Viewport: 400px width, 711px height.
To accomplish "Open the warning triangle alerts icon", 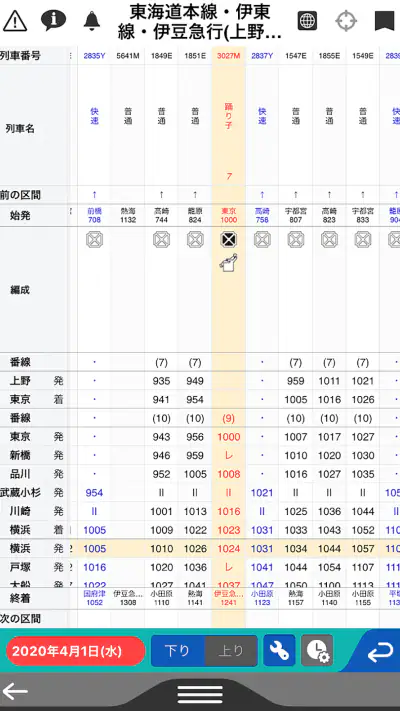I will [x=15, y=21].
